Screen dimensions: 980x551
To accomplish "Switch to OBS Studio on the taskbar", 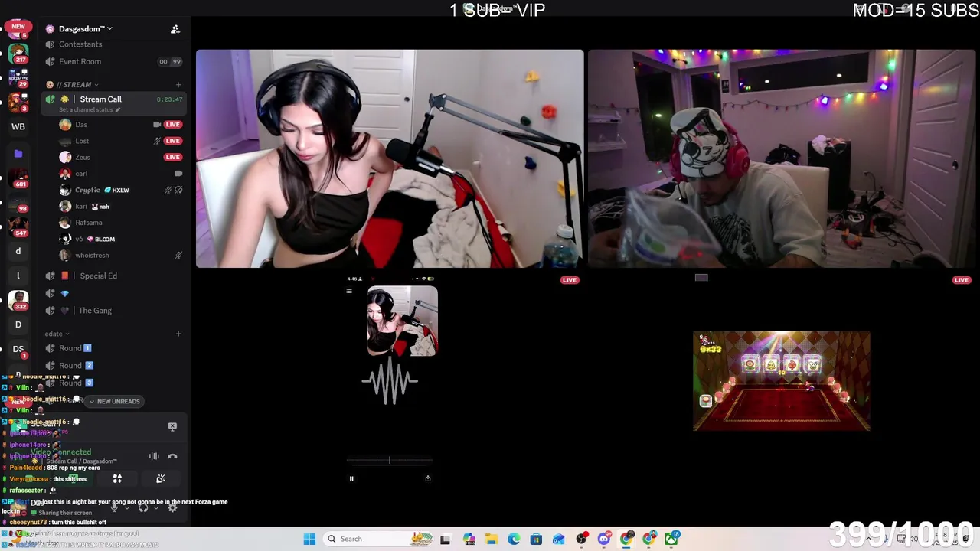I will coord(582,539).
